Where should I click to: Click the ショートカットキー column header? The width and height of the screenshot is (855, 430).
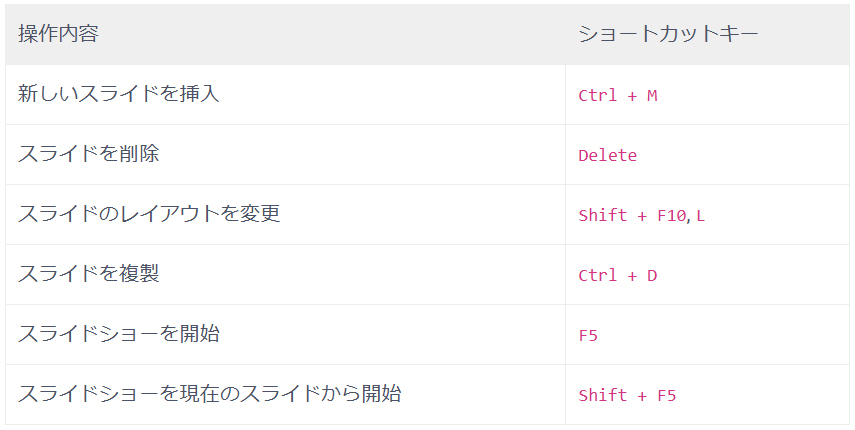pyautogui.click(x=668, y=34)
